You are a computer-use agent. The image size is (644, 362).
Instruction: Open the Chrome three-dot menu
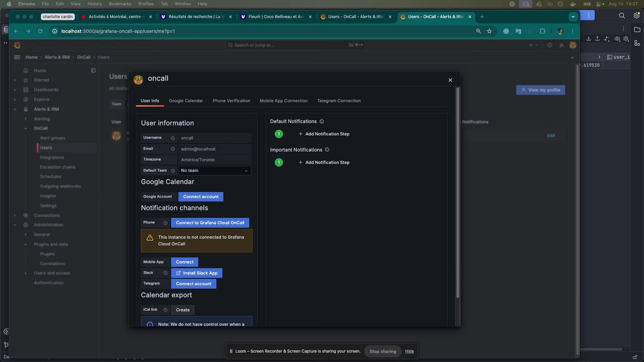573,31
